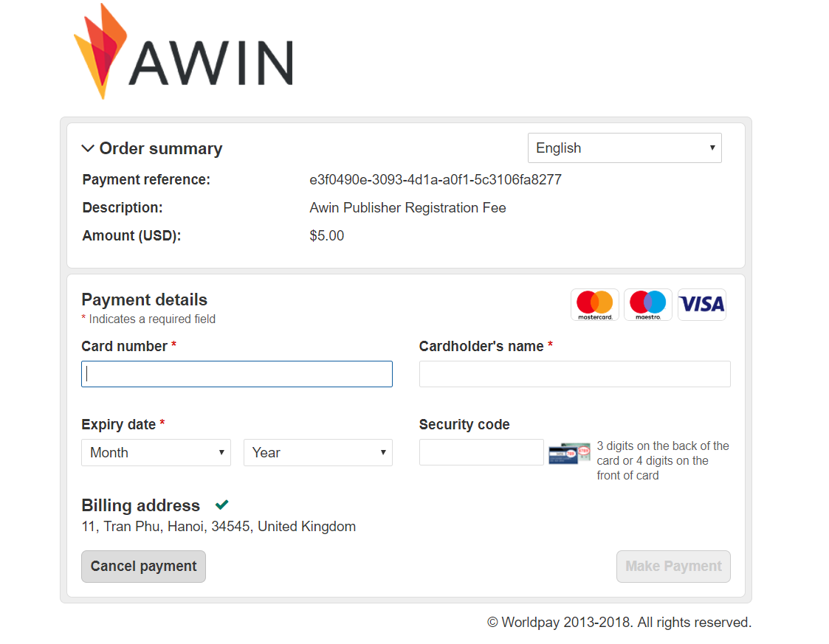Click the Mastercard logo icon
Screen dimensions: 829x644
pos(595,305)
